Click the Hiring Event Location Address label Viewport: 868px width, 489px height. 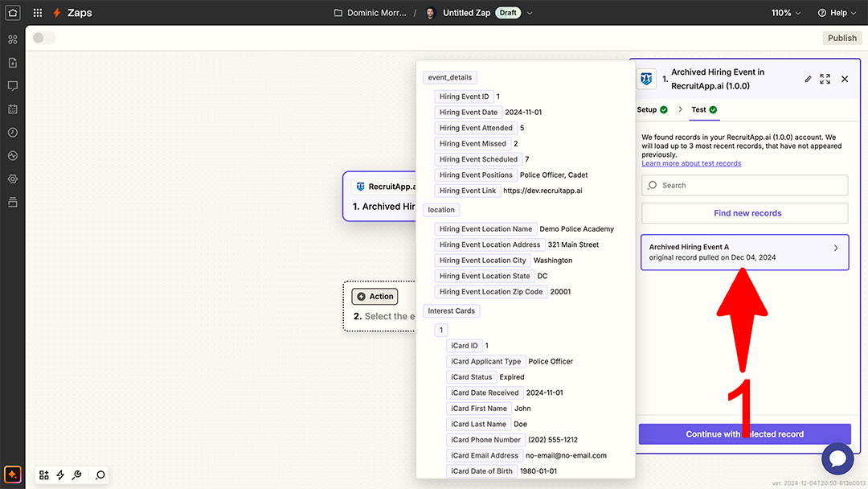490,244
